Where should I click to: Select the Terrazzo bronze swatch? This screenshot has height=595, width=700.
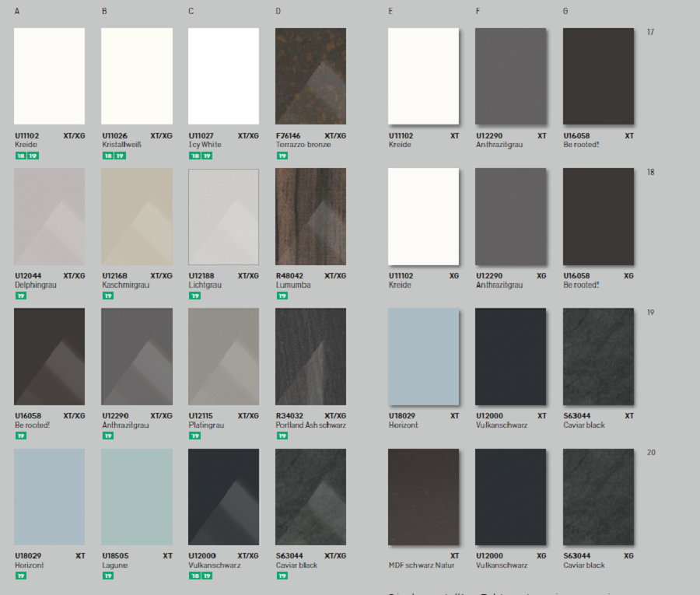click(x=310, y=76)
